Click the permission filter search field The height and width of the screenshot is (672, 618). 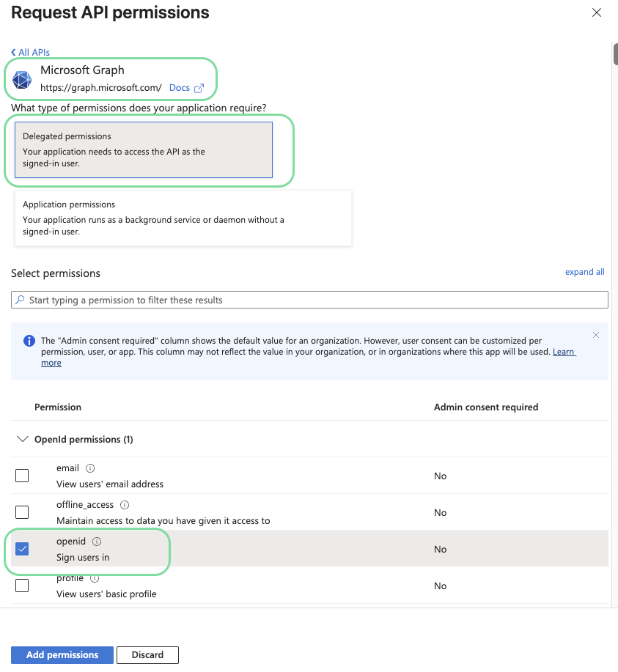pos(315,300)
